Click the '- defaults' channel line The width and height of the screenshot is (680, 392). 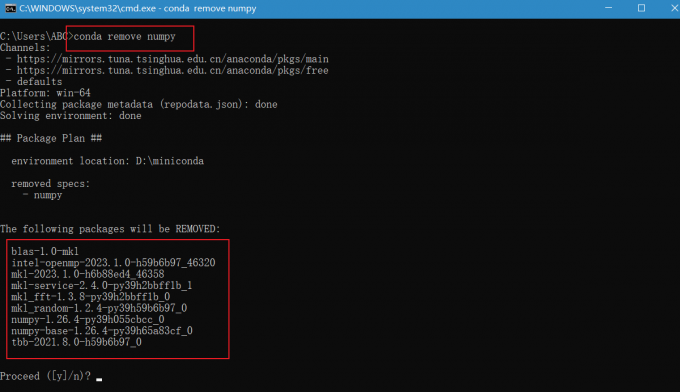34,82
